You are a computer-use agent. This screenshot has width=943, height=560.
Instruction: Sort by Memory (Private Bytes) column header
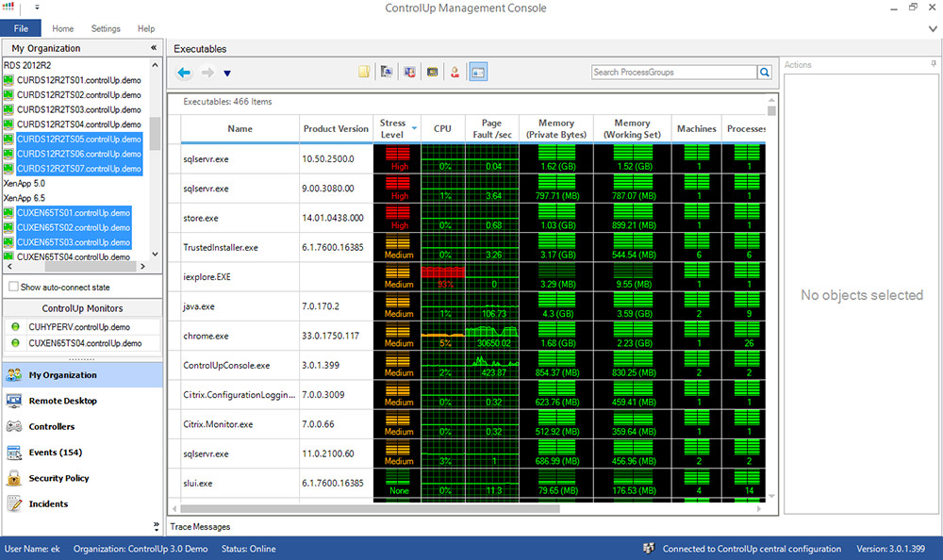556,129
